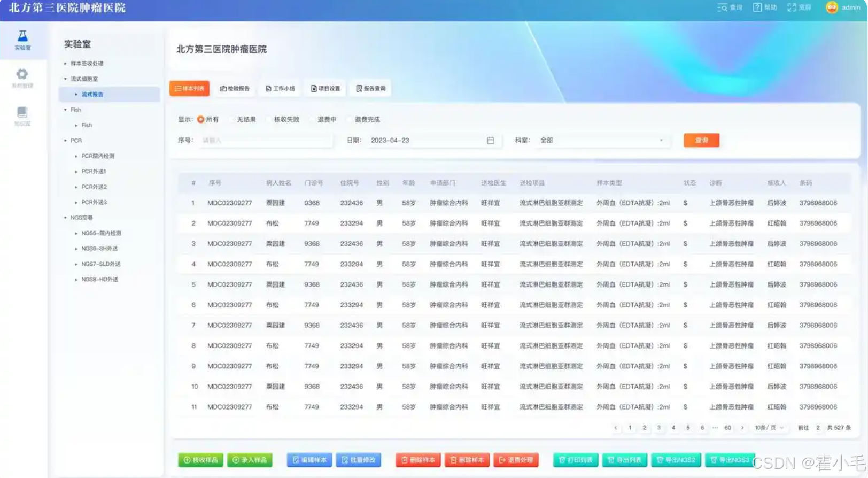This screenshot has height=478, width=868.
Task: Open the 实验室 flask icon in sidebar
Action: [22, 40]
